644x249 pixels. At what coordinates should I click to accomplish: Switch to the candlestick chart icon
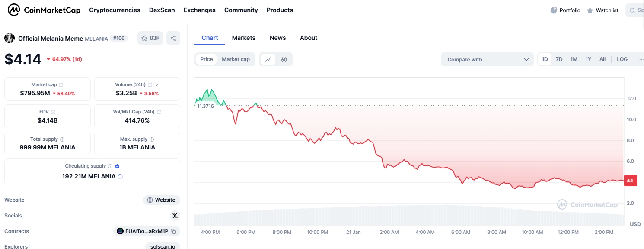tap(284, 59)
